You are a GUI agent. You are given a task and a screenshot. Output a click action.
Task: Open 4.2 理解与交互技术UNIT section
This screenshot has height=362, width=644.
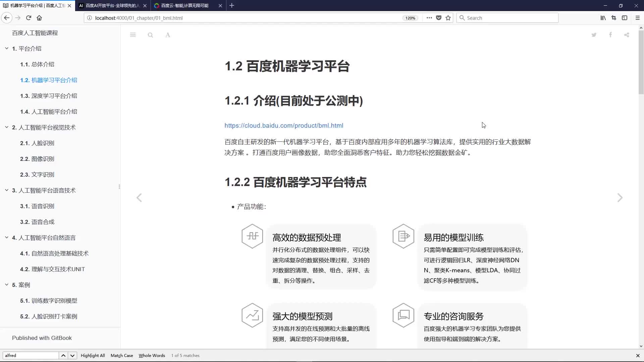[x=52, y=269]
